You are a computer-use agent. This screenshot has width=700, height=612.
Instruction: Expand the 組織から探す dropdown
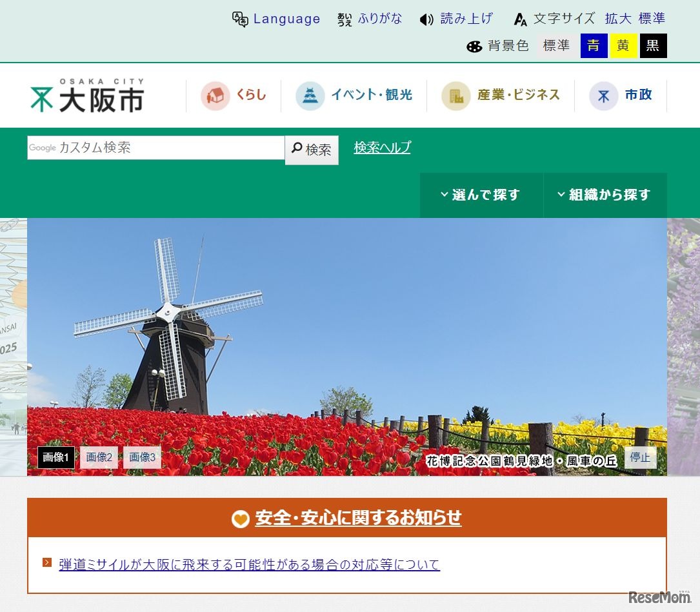605,195
